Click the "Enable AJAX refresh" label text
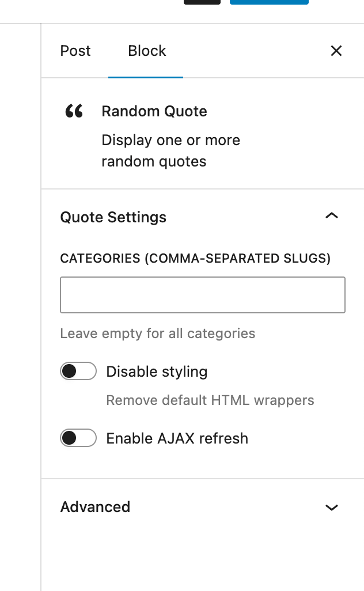Screen dimensions: 364x591 pos(177,438)
